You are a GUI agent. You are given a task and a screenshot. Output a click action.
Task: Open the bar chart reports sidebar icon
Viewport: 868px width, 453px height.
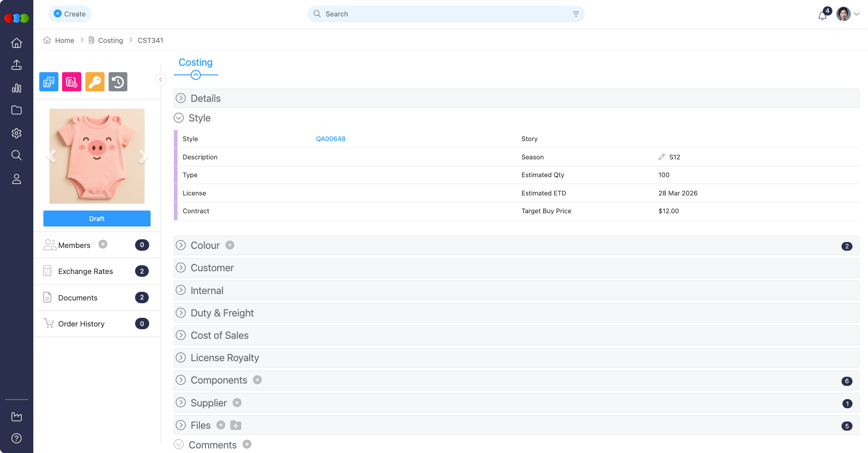[x=16, y=88]
